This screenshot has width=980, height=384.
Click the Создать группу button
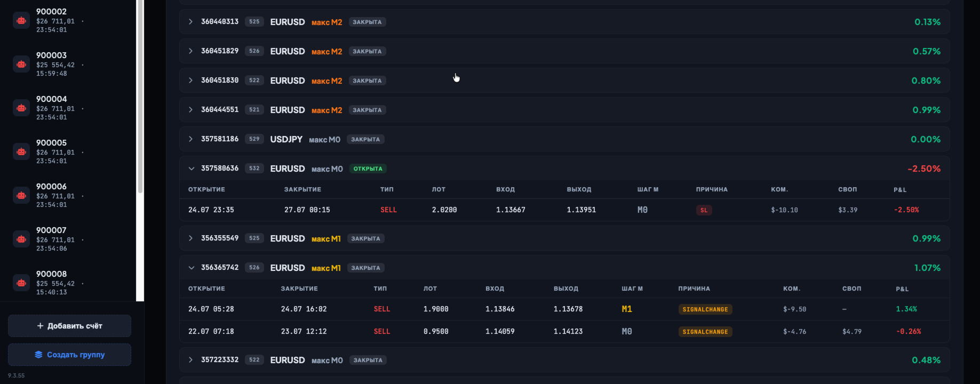tap(69, 355)
